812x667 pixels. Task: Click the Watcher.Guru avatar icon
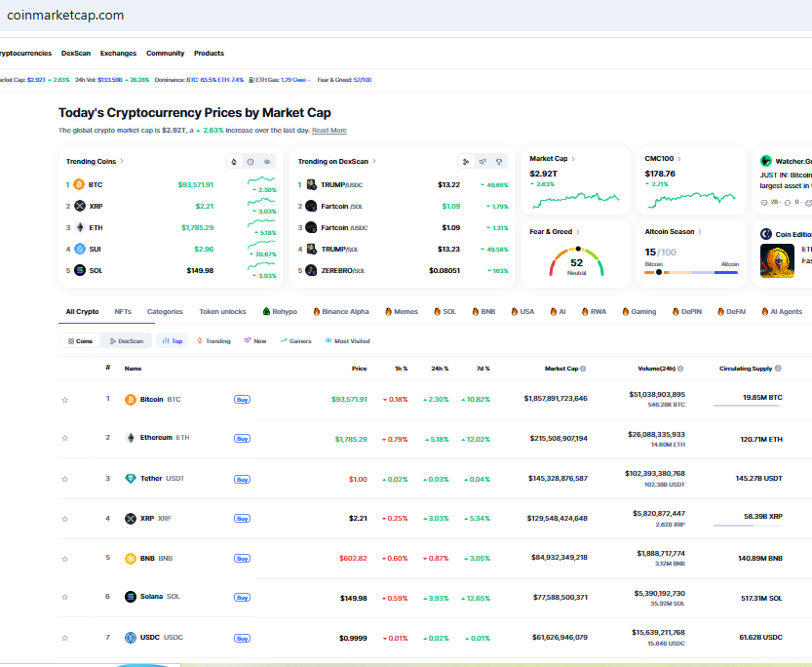click(766, 161)
